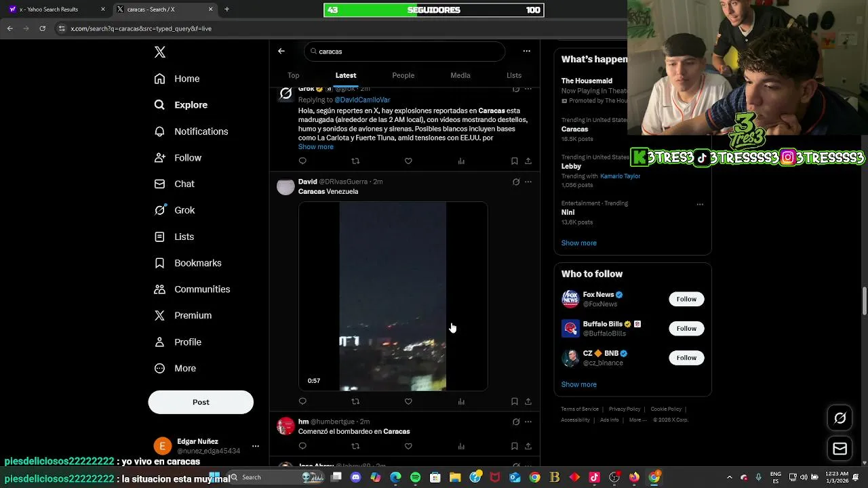Open Explore in the X sidebar
Viewport: 868px width, 488px height.
[x=181, y=105]
